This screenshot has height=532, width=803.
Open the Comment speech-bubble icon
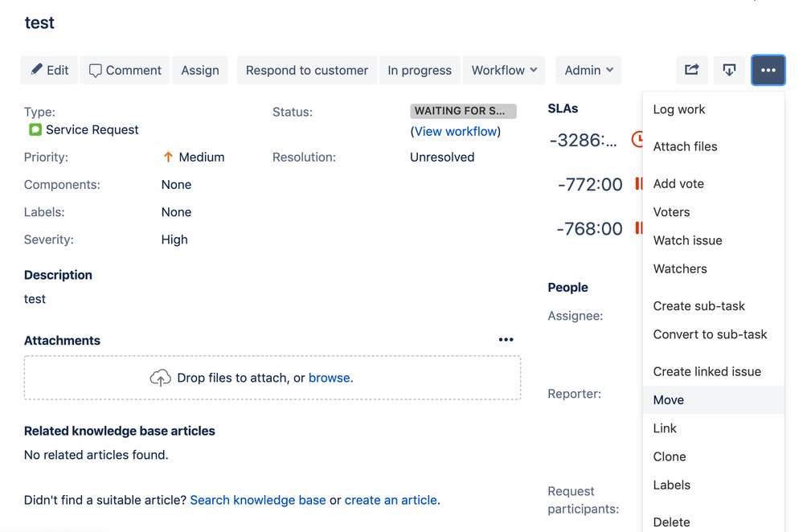96,70
